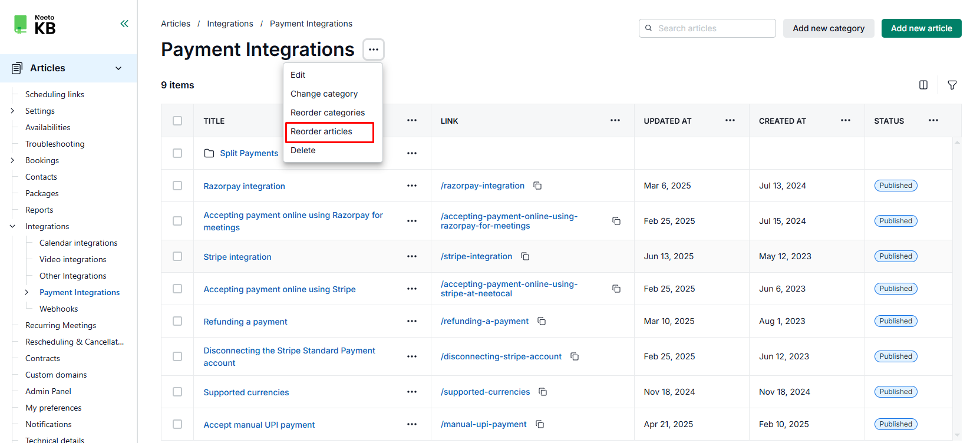This screenshot has width=980, height=443.
Task: Open the /supported-currencies link
Action: pos(485,392)
